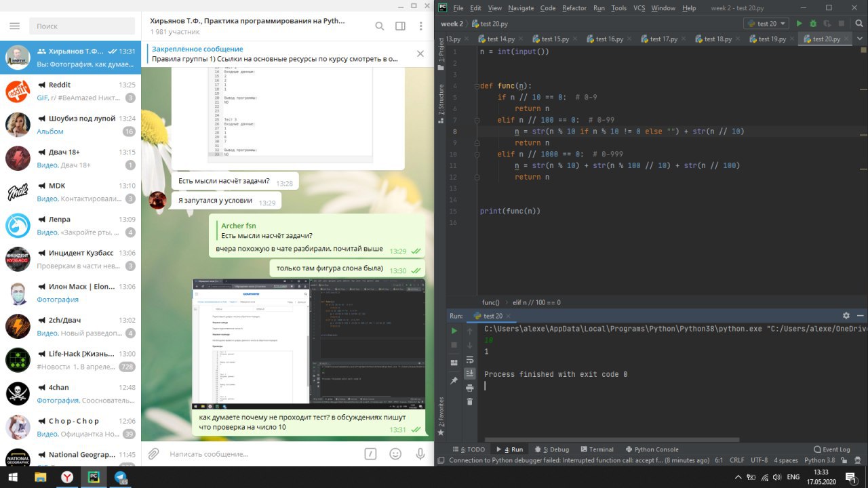This screenshot has width=868, height=488.
Task: Open the emoji picker in Telegram
Action: [x=395, y=453]
